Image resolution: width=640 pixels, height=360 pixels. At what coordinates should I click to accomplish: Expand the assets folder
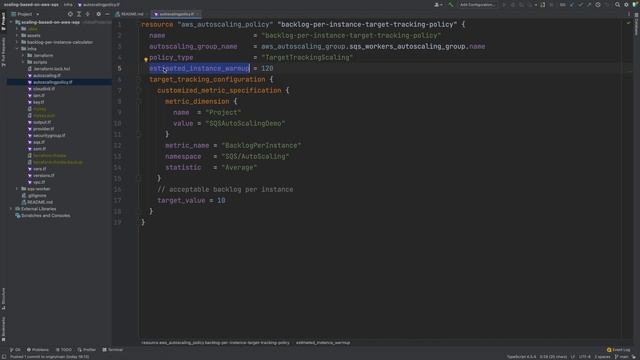(x=17, y=36)
